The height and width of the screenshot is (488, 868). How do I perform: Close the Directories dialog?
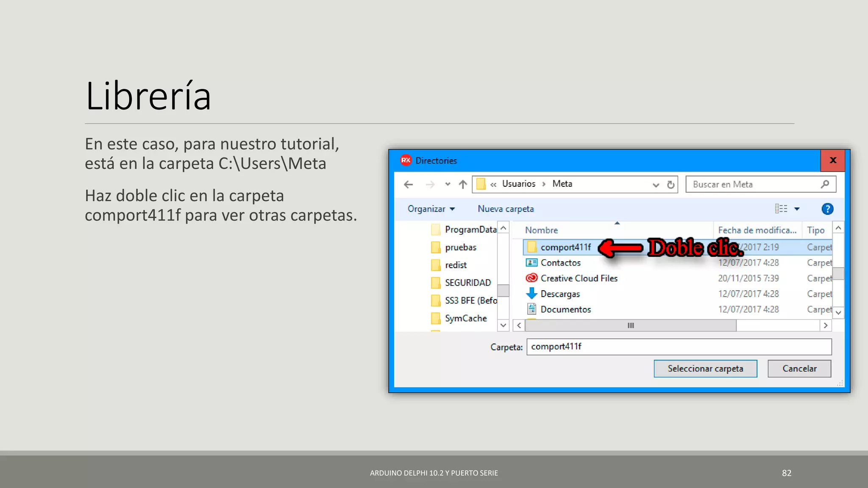coord(833,160)
